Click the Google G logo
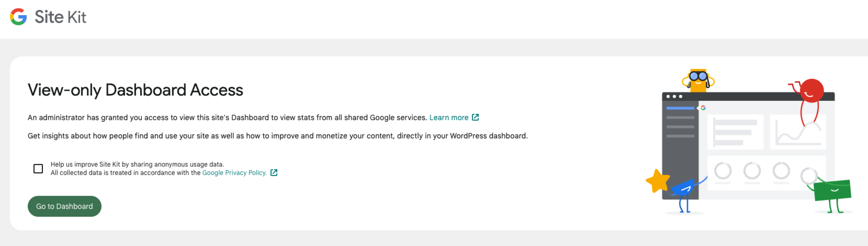Screen dimensions: 868x246 [18, 17]
